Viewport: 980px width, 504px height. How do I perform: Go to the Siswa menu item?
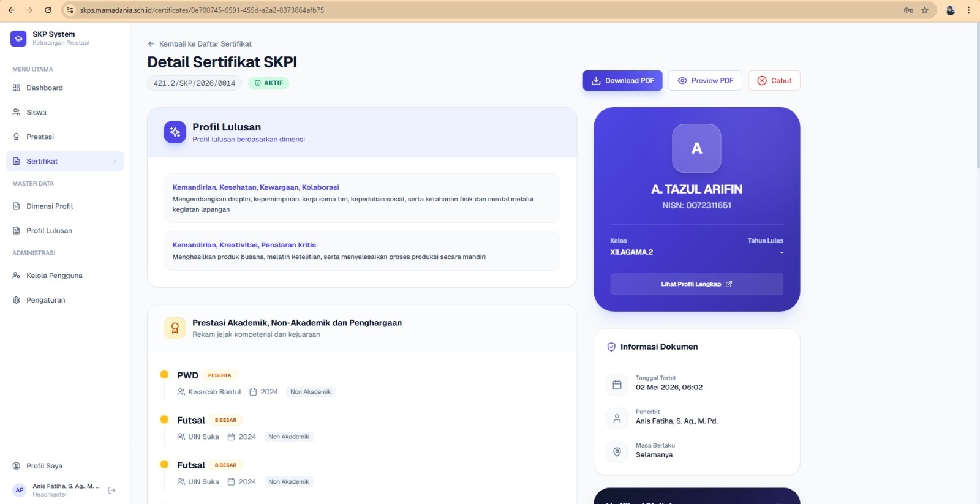point(65,112)
